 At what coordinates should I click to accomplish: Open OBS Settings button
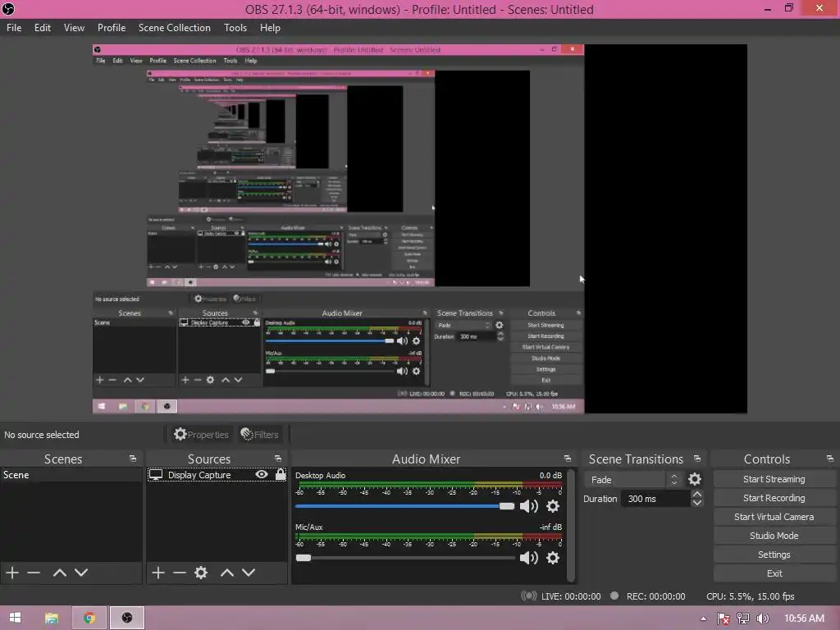(x=774, y=555)
